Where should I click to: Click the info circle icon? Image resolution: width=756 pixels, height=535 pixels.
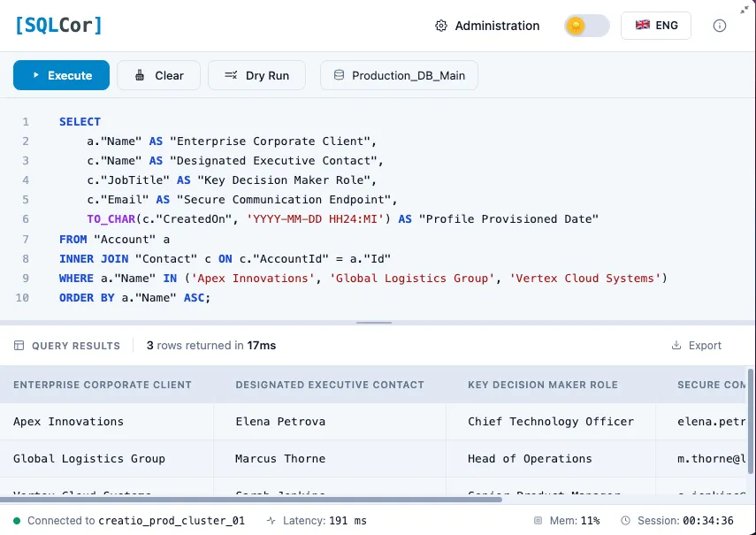720,26
